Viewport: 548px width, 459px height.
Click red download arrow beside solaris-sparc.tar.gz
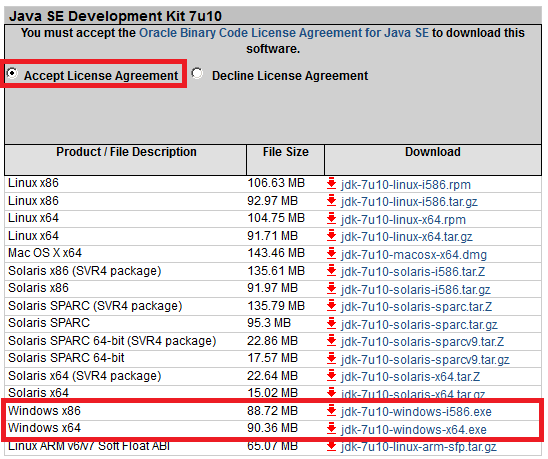coord(331,323)
